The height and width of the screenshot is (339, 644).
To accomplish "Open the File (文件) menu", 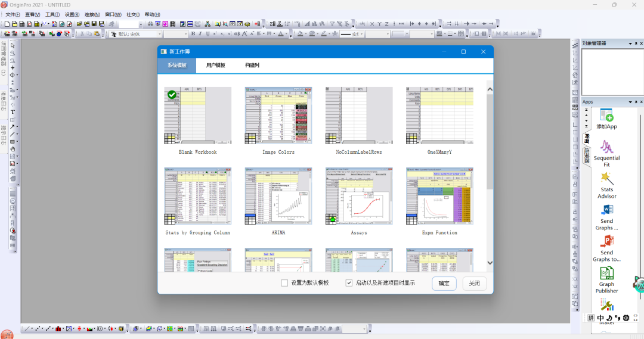I will coord(13,14).
